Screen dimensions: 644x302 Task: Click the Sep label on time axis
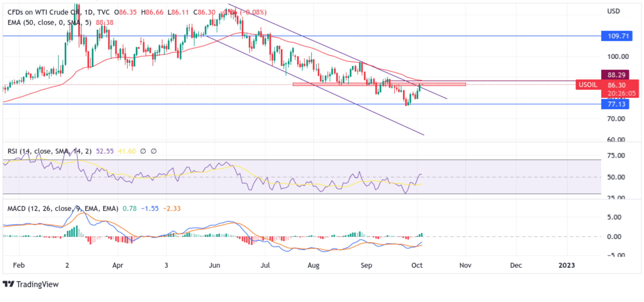coord(366,265)
